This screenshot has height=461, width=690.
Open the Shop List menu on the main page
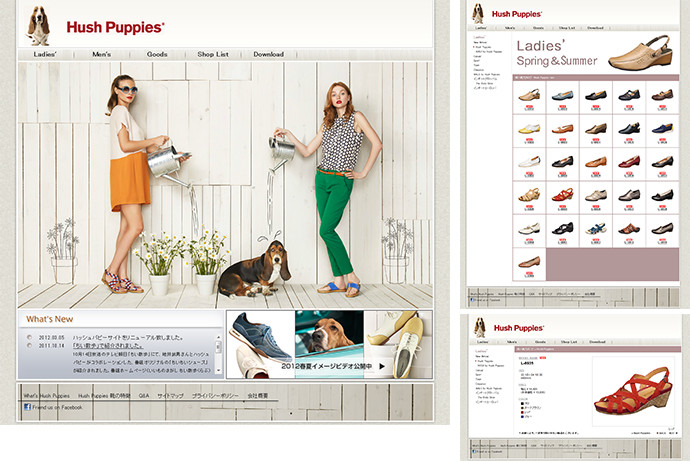pyautogui.click(x=213, y=54)
